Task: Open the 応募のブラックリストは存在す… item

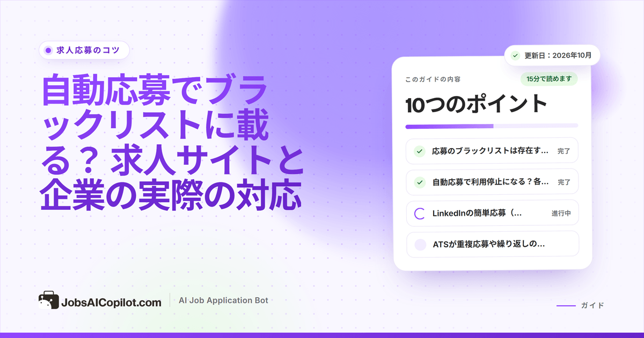Action: point(492,151)
